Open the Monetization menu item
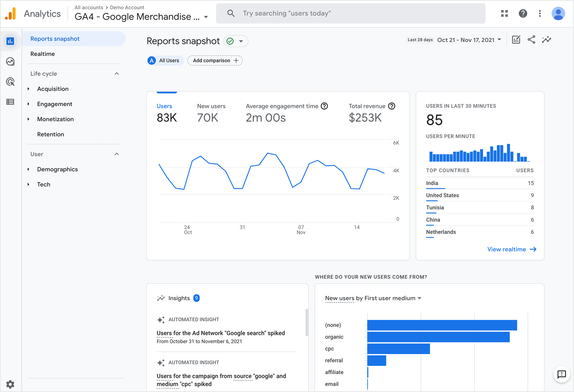The image size is (574, 392). click(x=55, y=119)
